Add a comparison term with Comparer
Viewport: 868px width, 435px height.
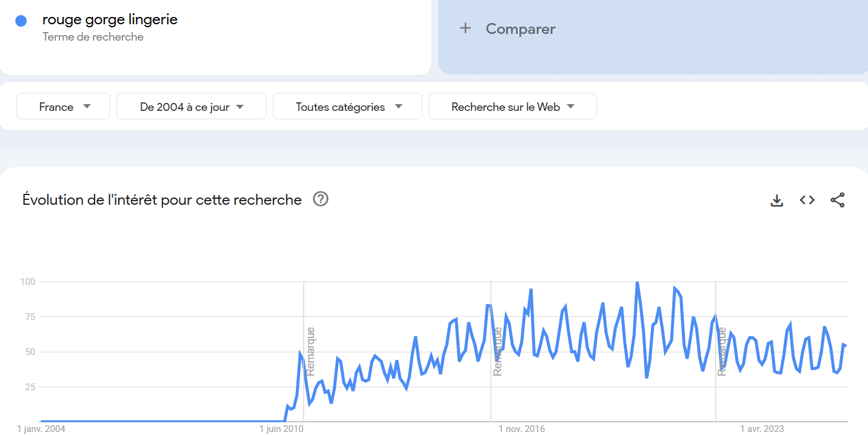(x=520, y=29)
